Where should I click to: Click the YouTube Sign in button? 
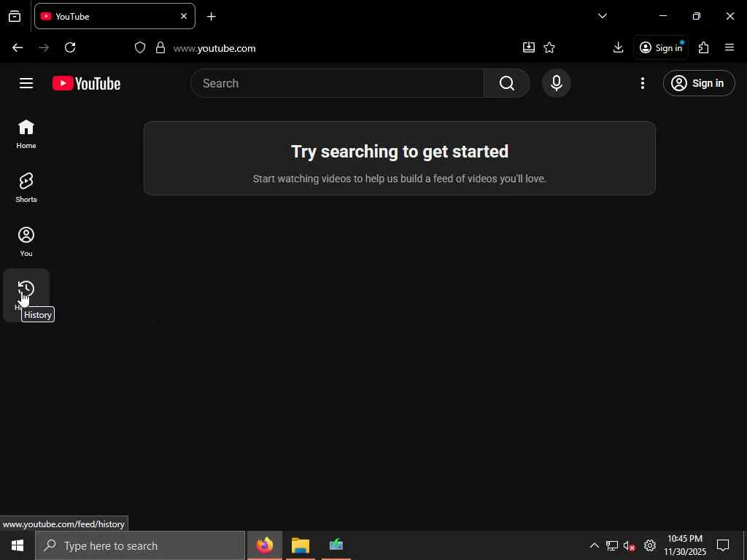[698, 83]
